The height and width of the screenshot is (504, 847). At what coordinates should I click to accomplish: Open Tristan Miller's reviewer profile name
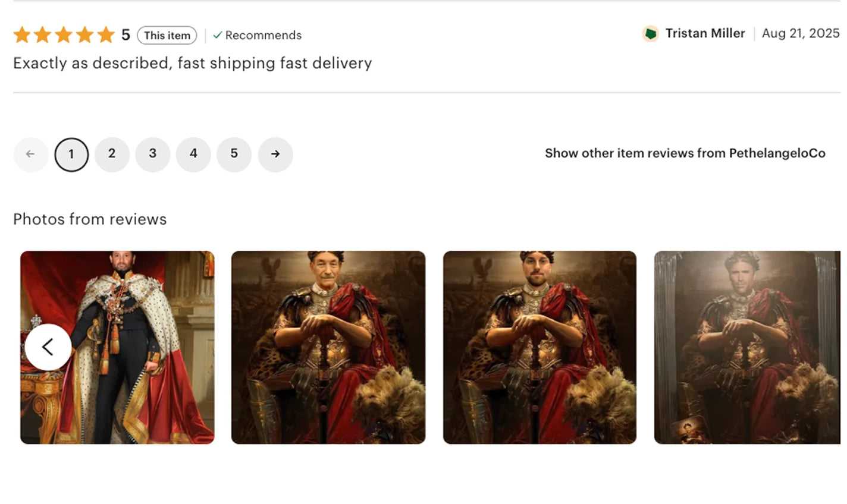point(705,33)
